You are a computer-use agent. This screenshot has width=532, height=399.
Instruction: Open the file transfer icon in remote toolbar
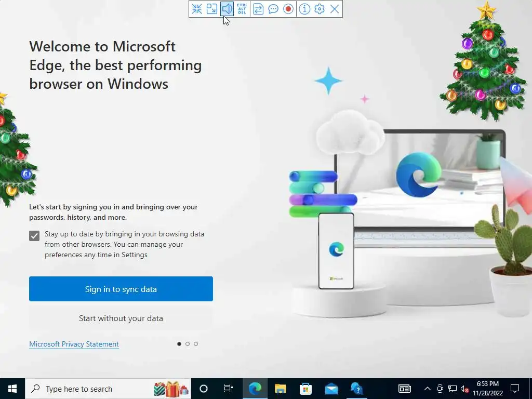[x=258, y=9]
